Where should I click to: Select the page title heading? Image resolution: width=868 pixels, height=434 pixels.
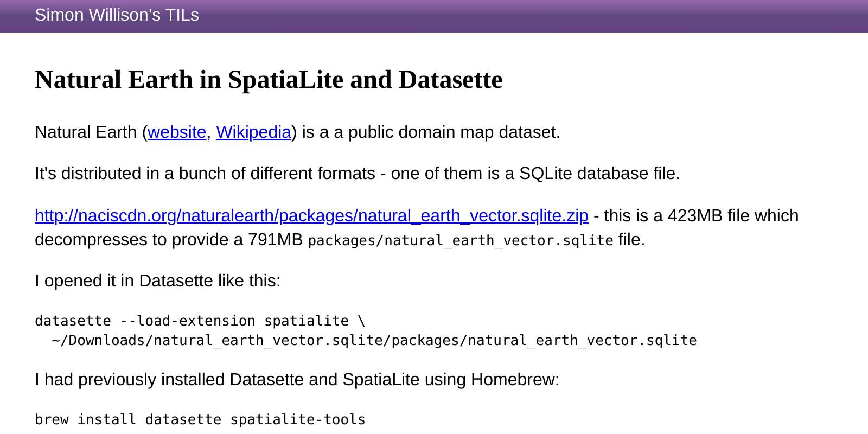[x=268, y=80]
